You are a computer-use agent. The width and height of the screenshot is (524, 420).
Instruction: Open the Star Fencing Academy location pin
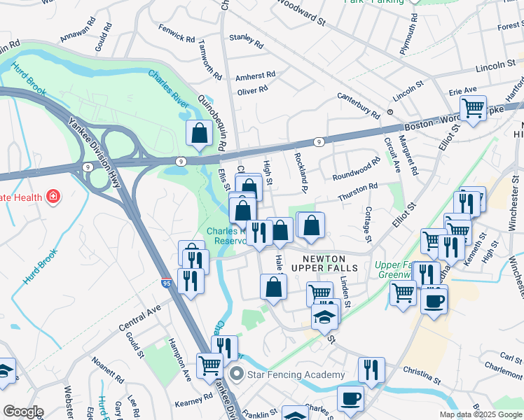coord(237,374)
